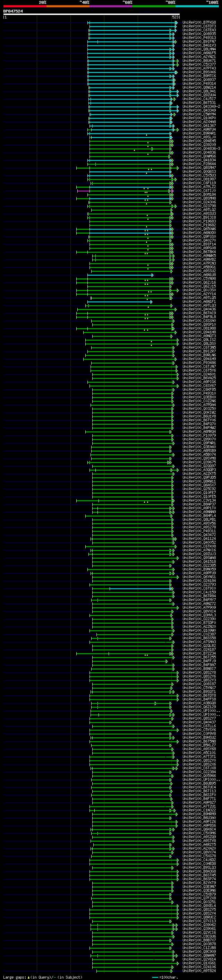222x980 pixels.
Task: Click the green ~80% identity legend segment
Action: (154, 6)
